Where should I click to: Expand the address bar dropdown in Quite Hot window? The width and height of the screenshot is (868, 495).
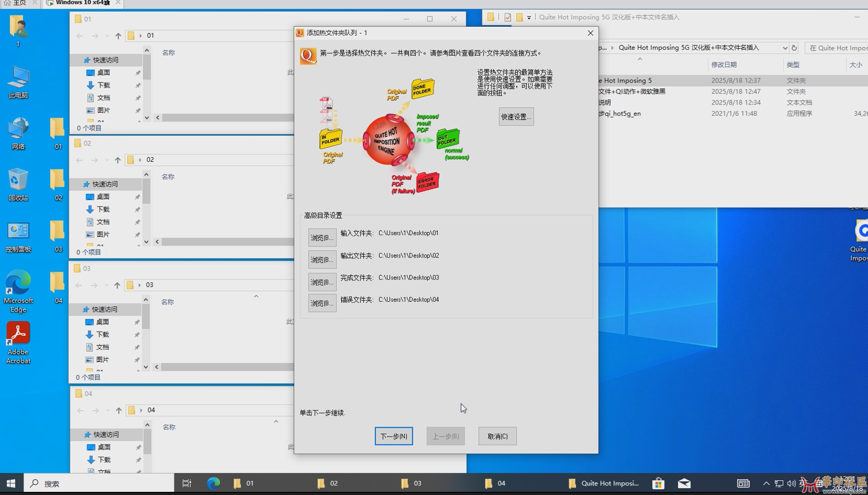[785, 48]
